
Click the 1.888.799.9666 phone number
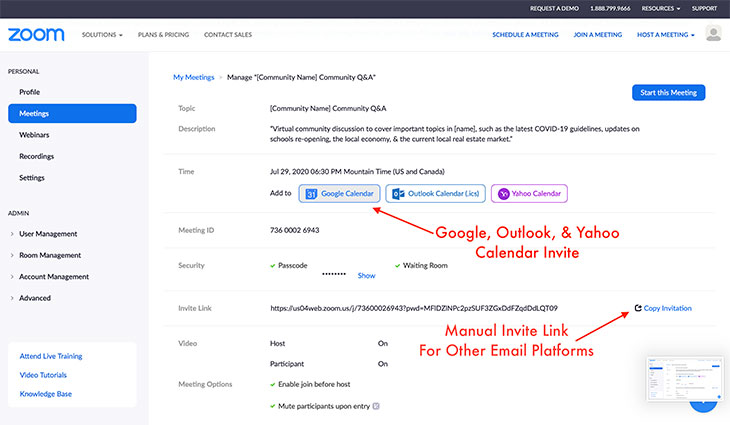(x=610, y=8)
